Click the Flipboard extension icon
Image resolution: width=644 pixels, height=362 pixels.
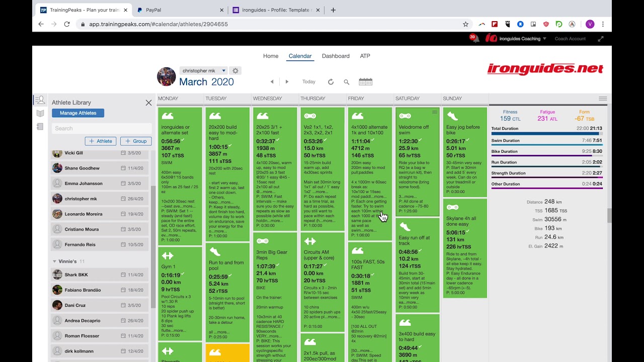[x=495, y=24]
